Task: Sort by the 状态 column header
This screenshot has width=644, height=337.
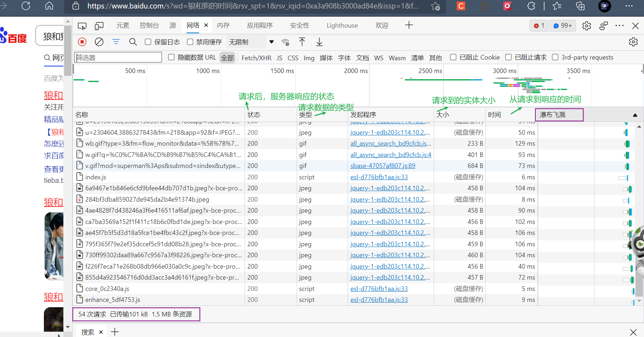Action: [x=271, y=115]
